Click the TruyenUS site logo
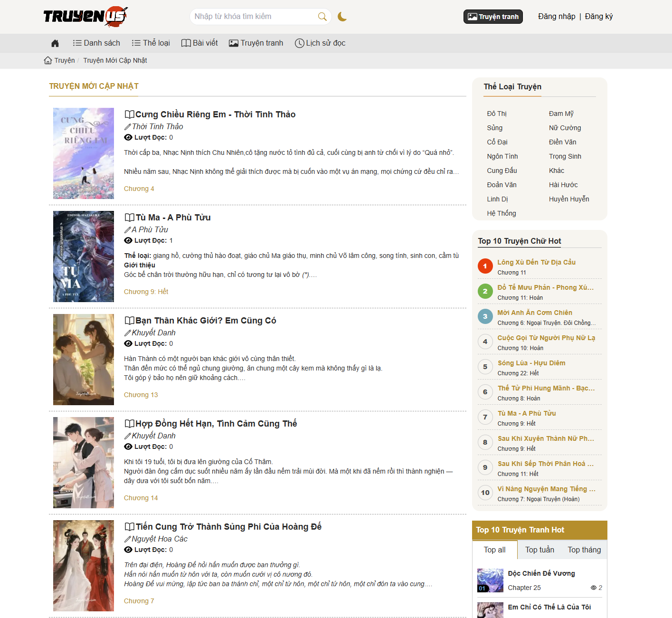 click(x=85, y=17)
